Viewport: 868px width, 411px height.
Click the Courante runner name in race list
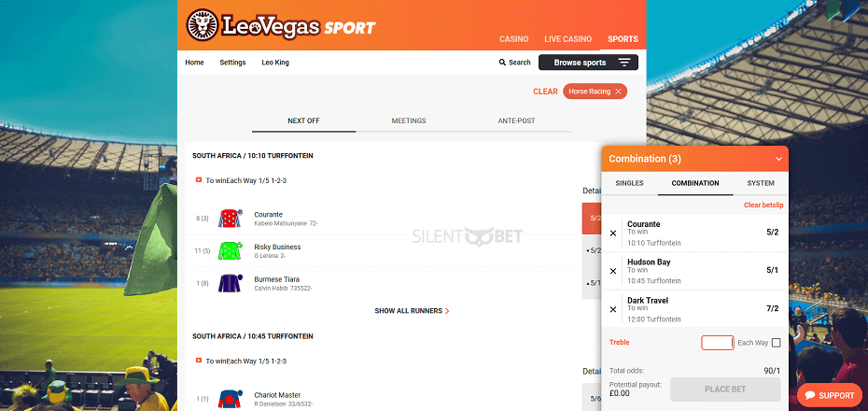[269, 214]
